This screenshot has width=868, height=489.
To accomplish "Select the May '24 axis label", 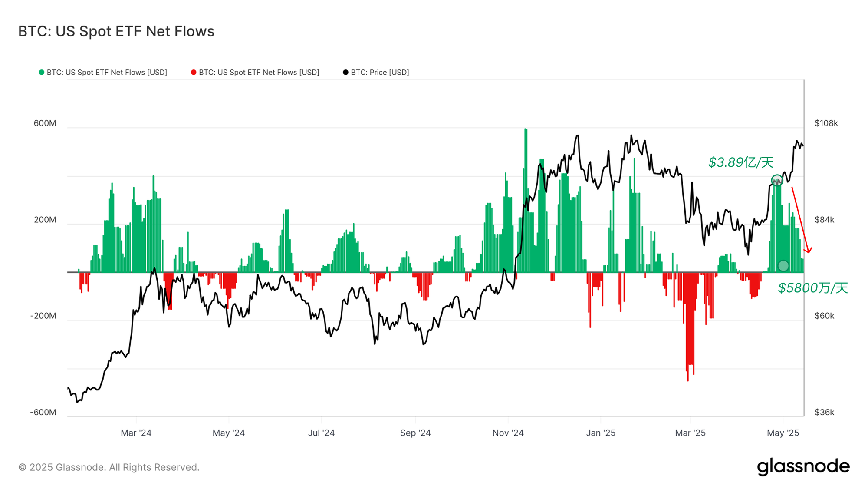I will click(229, 433).
